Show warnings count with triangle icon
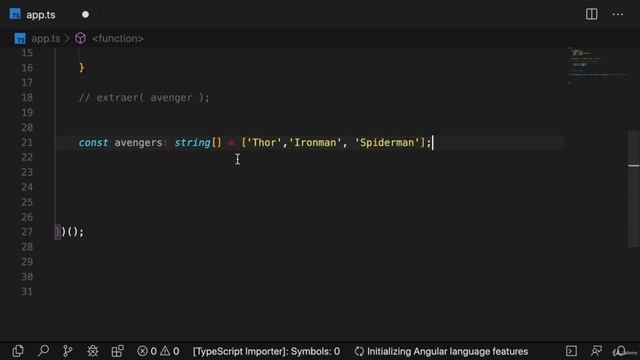 pyautogui.click(x=170, y=351)
